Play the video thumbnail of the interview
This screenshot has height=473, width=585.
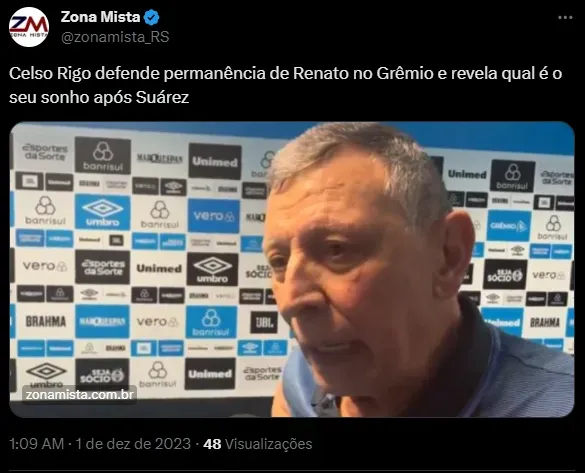[x=292, y=269]
